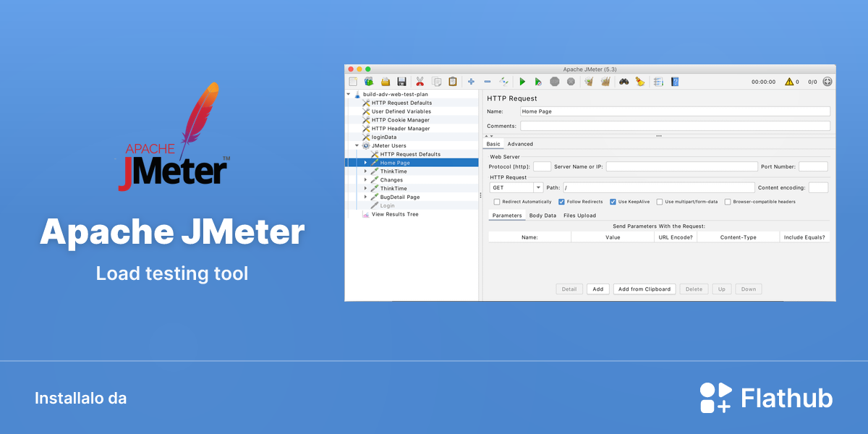The width and height of the screenshot is (868, 434).
Task: Click the Add from Clipboard button
Action: pyautogui.click(x=645, y=289)
